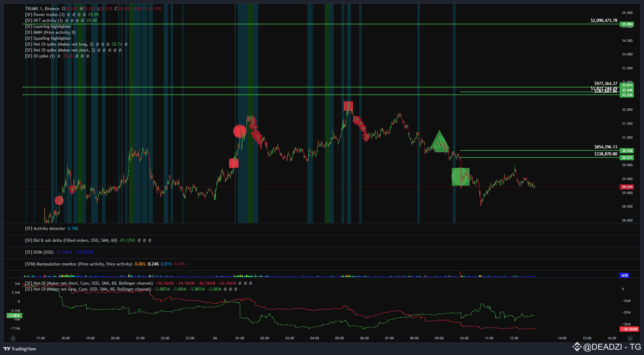Click the 10:00 label on the time axis

click(464, 338)
